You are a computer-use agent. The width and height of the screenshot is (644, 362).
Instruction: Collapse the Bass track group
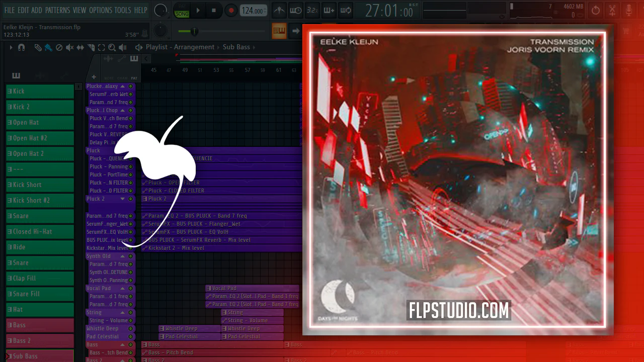pos(122,345)
